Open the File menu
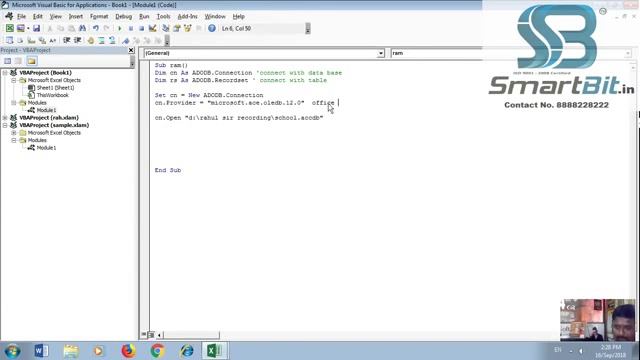This screenshot has width=640, height=360. (21, 16)
